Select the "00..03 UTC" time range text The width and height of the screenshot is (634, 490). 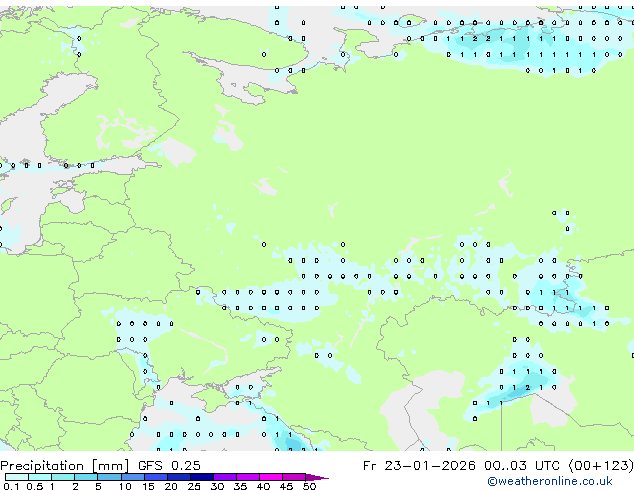pyautogui.click(x=522, y=466)
